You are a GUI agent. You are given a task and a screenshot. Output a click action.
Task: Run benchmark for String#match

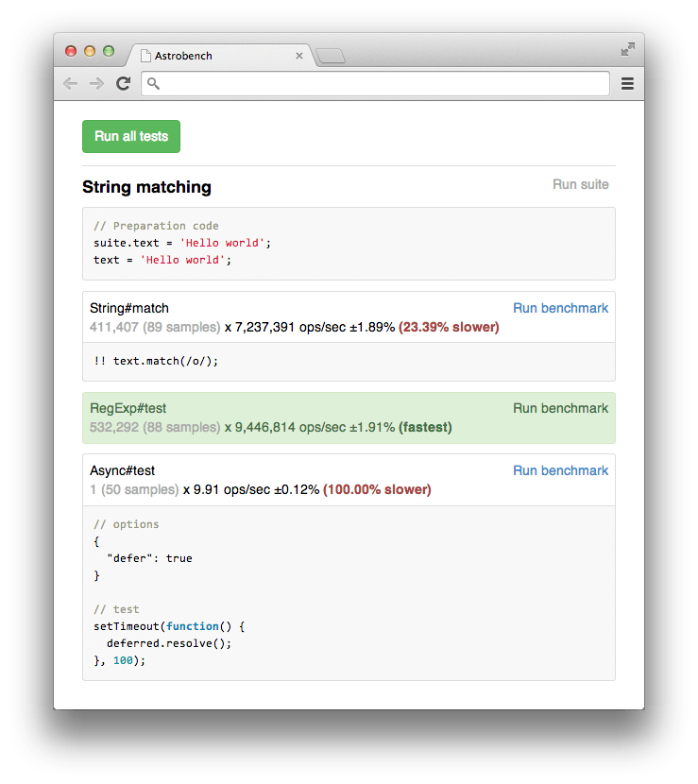pyautogui.click(x=560, y=308)
